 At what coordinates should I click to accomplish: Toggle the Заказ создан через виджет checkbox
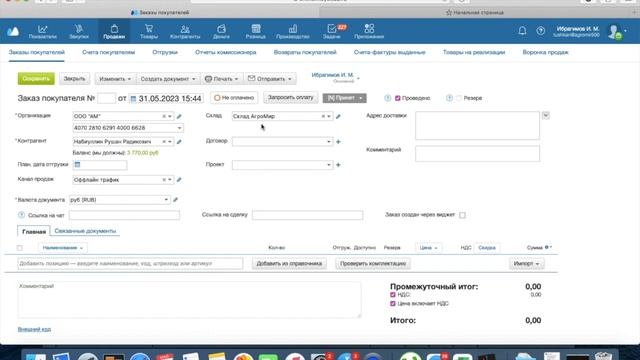[x=462, y=215]
